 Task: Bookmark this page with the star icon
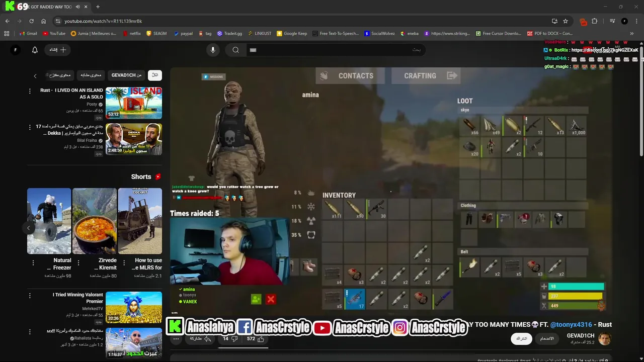566,21
